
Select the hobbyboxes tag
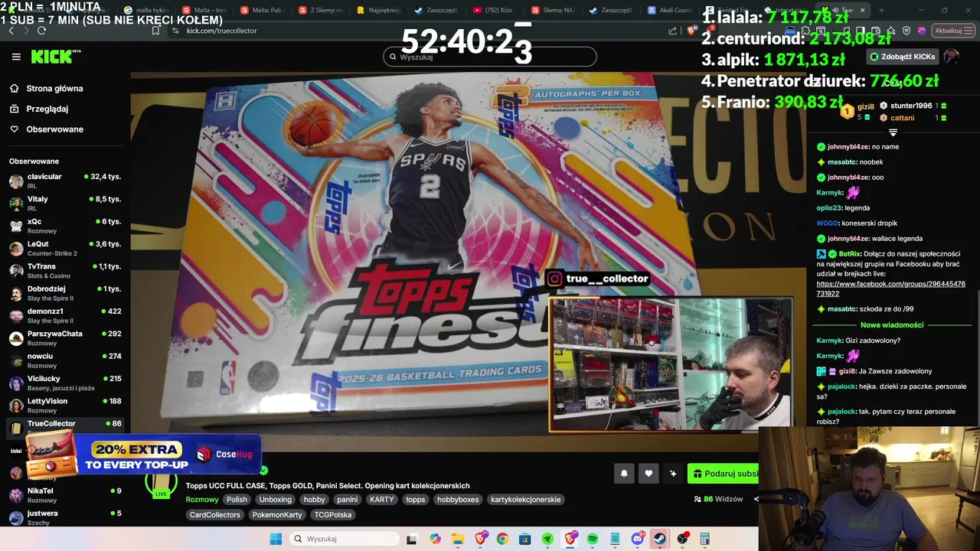[458, 500]
